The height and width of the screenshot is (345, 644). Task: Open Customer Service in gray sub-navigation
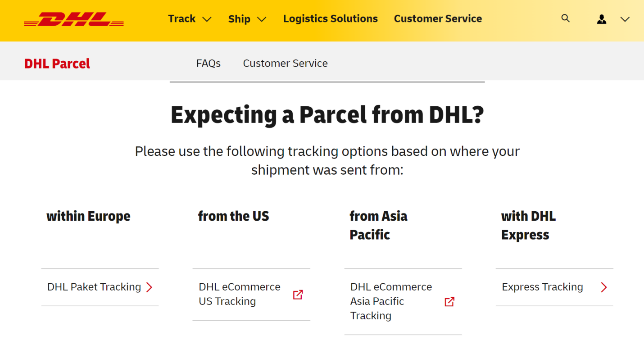(x=286, y=64)
